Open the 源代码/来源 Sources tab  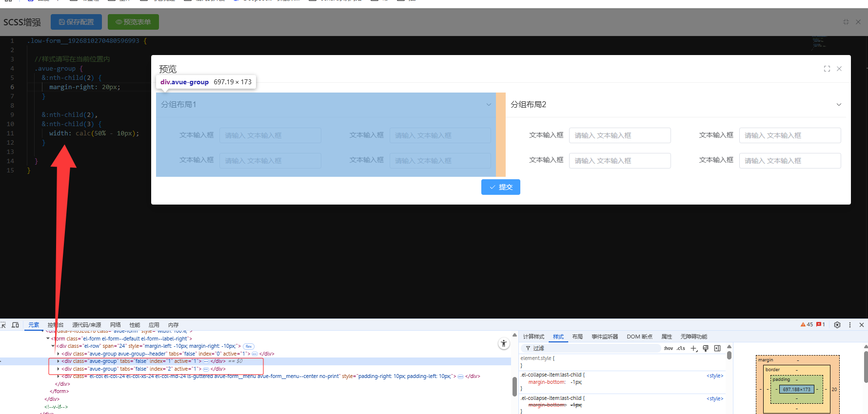87,325
